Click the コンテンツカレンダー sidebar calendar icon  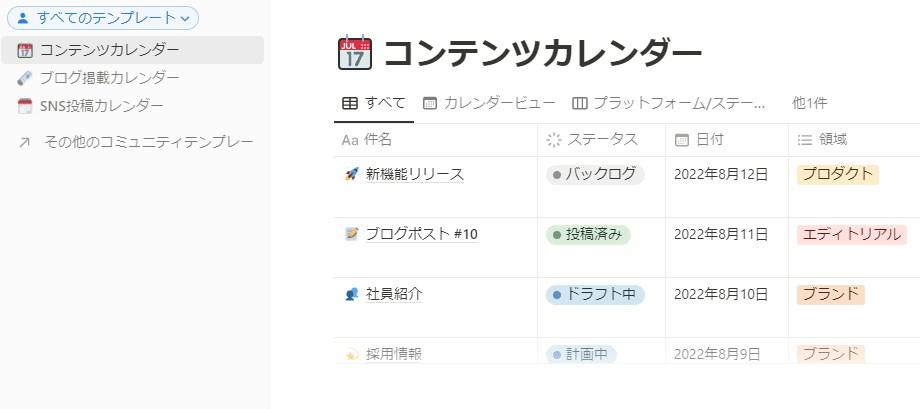(x=25, y=50)
